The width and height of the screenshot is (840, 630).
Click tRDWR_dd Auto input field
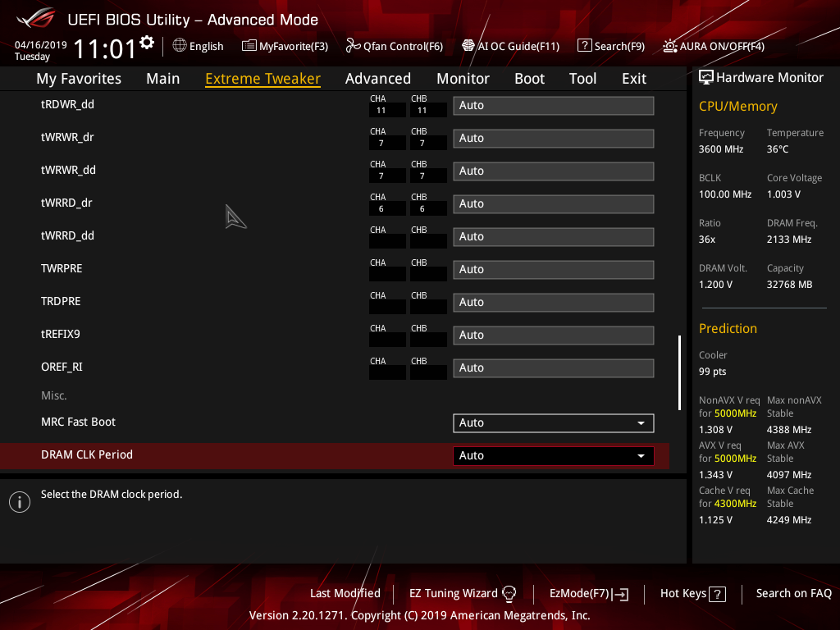[554, 106]
